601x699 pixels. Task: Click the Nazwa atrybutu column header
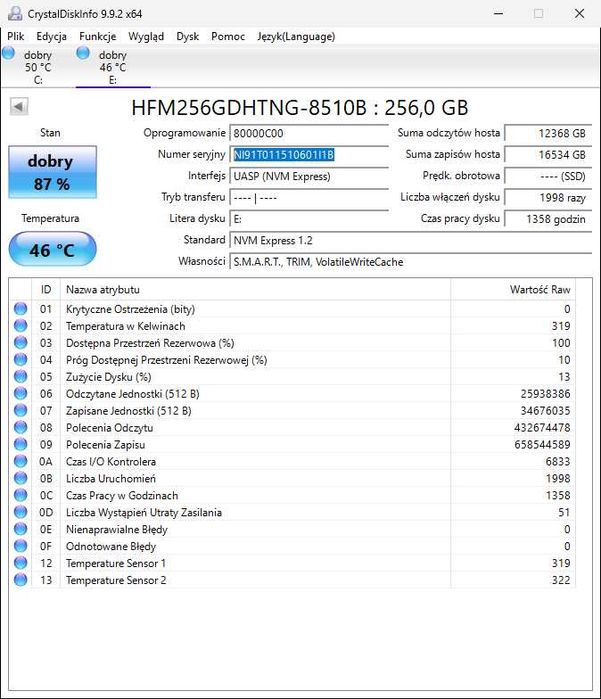[255, 290]
